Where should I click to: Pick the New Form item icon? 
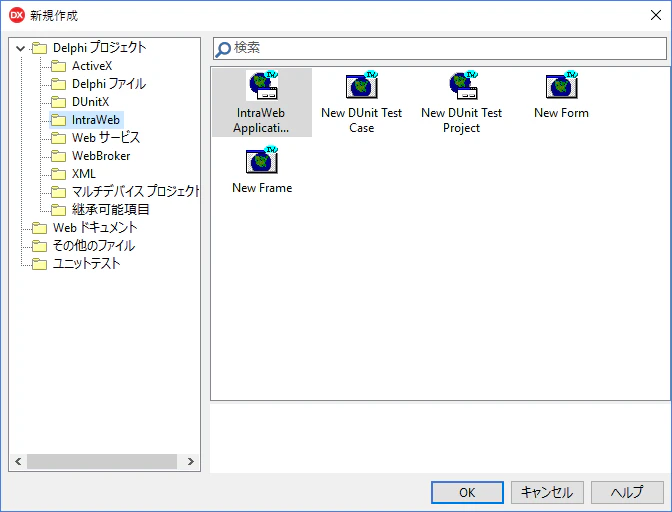[x=561, y=85]
